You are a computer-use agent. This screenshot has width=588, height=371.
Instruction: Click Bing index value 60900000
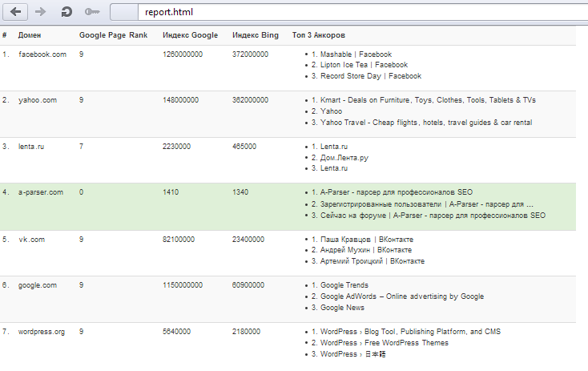(x=248, y=285)
